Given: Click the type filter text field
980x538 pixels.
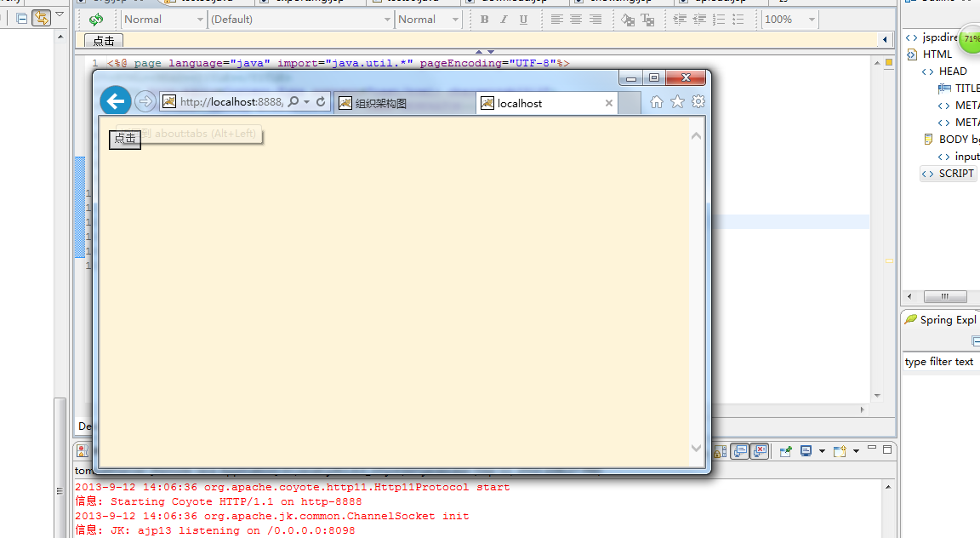Looking at the screenshot, I should pos(940,362).
